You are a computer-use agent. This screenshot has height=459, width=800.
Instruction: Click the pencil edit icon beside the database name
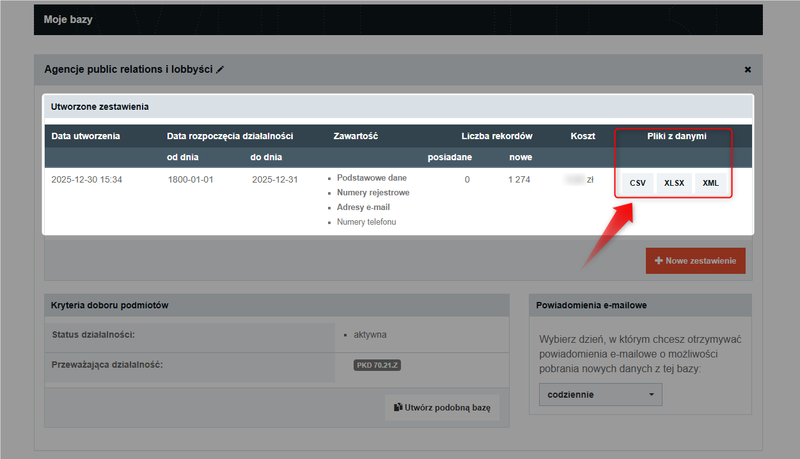coord(221,70)
